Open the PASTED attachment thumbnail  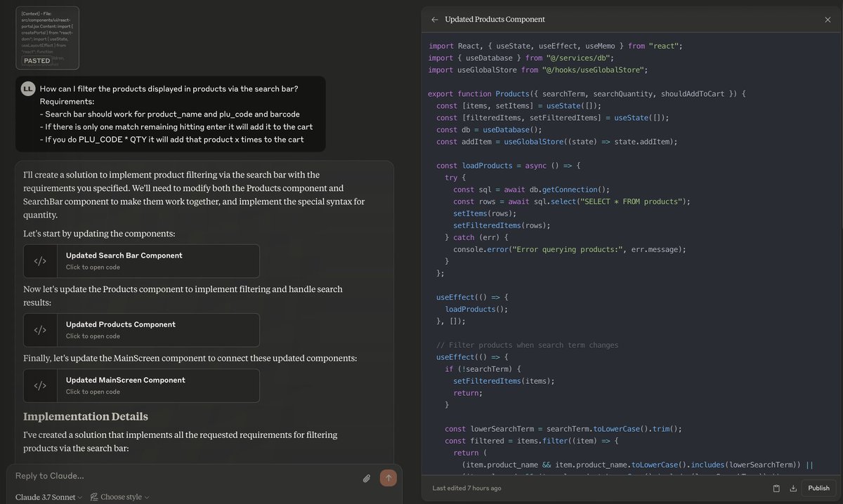coord(47,38)
